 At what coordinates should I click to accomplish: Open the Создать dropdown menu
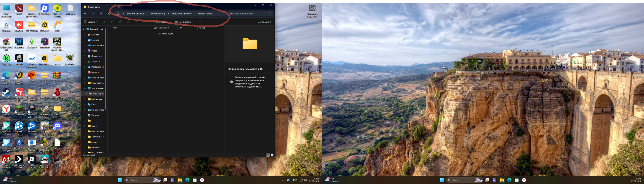(x=91, y=22)
